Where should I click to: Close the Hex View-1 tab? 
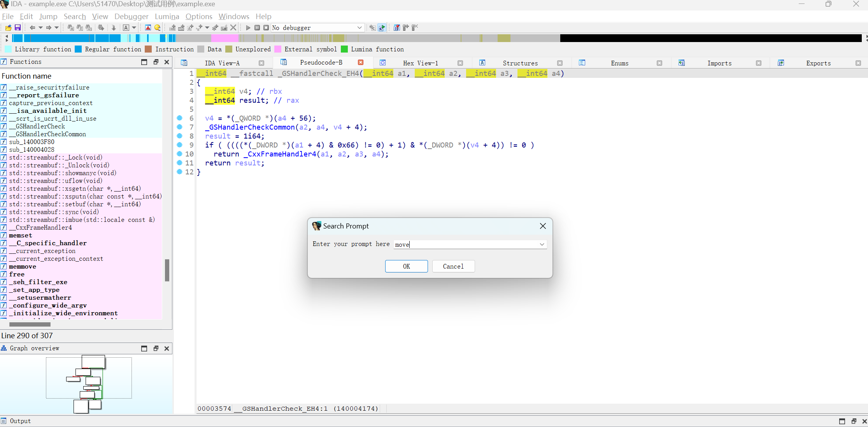click(x=460, y=63)
